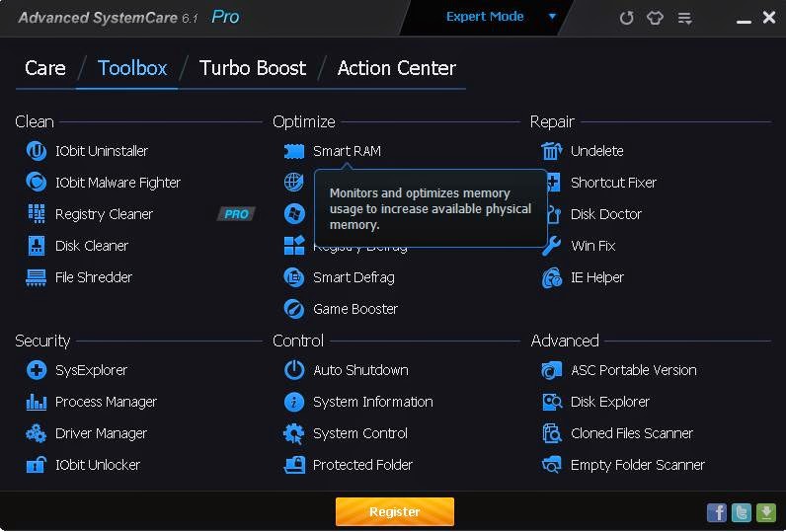The height and width of the screenshot is (532, 786).
Task: Click the Win Fix text label
Action: 593,246
